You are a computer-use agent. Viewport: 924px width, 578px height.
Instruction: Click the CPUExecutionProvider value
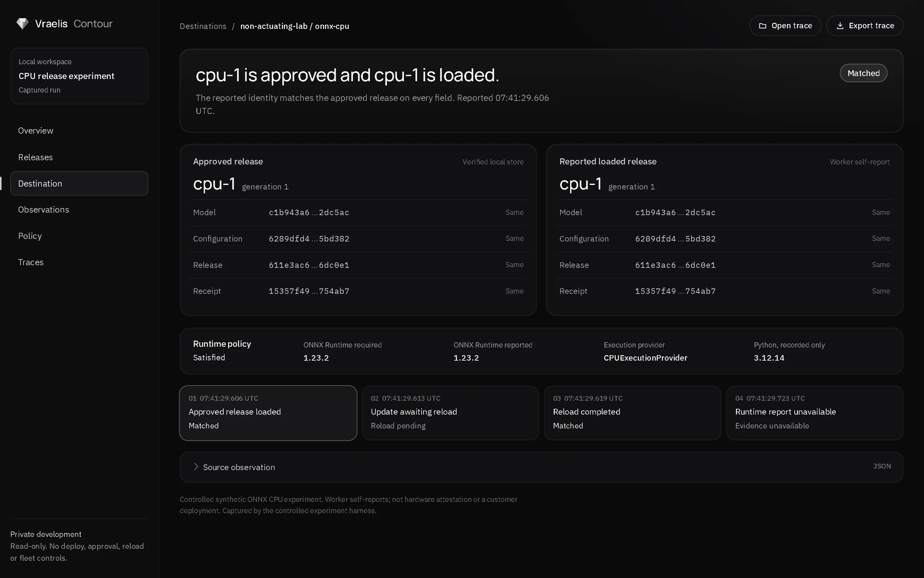click(645, 358)
